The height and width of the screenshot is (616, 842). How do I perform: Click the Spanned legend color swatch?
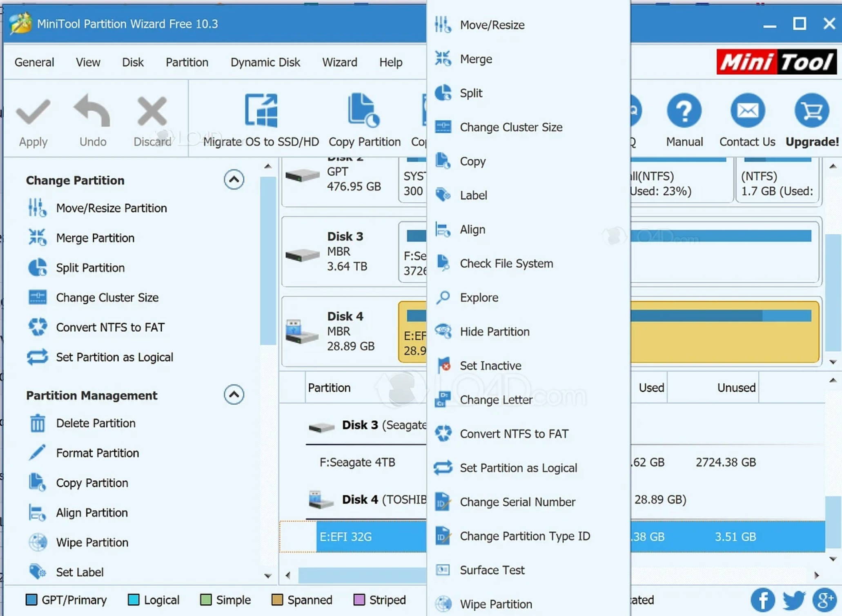tap(277, 600)
